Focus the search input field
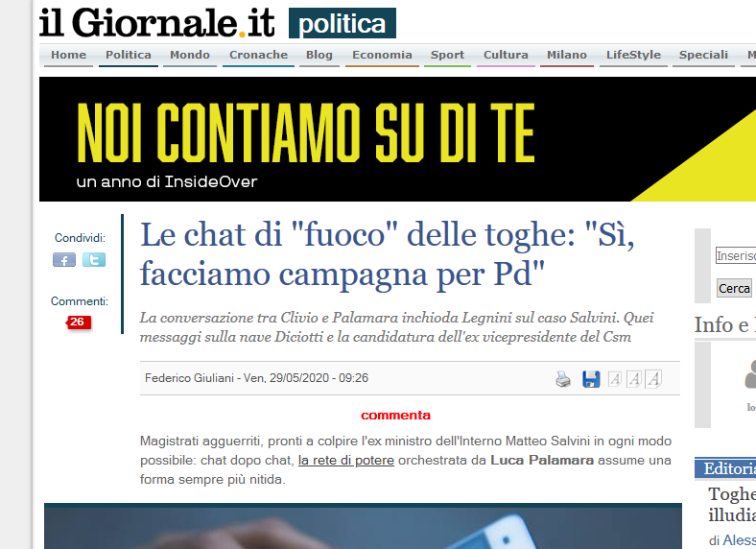 736,255
